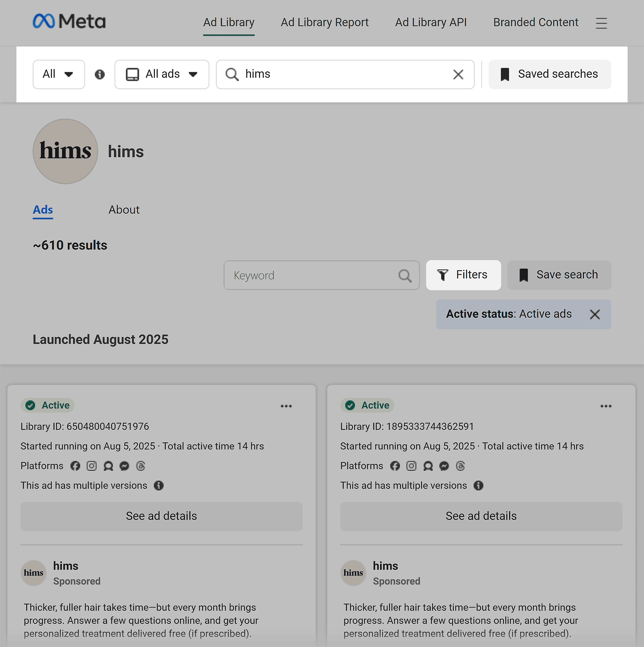Click Library ID: 650480040751976 text

point(85,427)
